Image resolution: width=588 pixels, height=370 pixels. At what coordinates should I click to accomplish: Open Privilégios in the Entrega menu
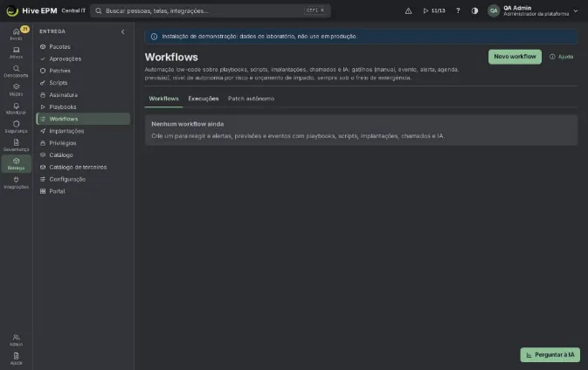[x=83, y=143]
